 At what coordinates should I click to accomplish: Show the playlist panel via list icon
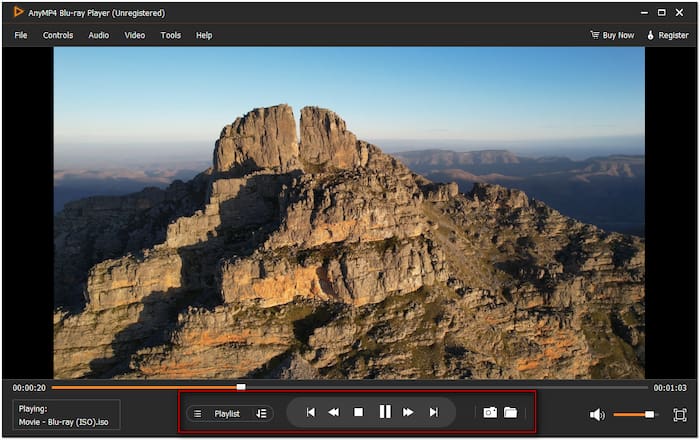pyautogui.click(x=198, y=413)
